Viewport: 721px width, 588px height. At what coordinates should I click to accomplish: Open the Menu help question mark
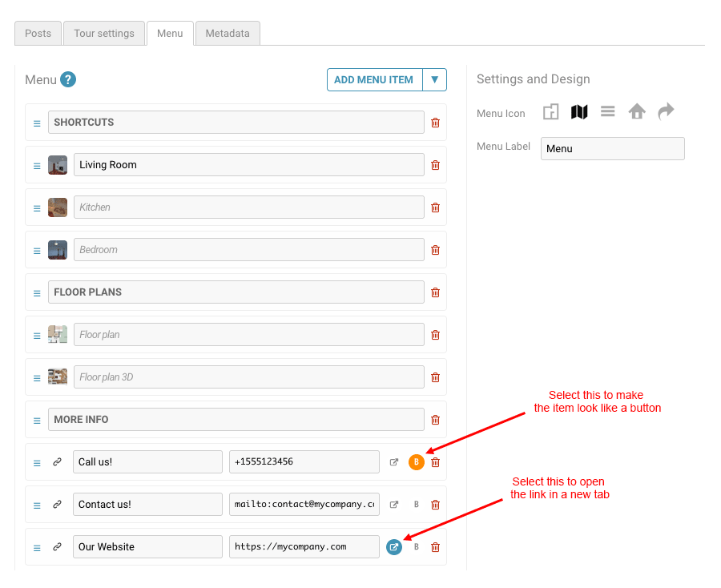(68, 79)
